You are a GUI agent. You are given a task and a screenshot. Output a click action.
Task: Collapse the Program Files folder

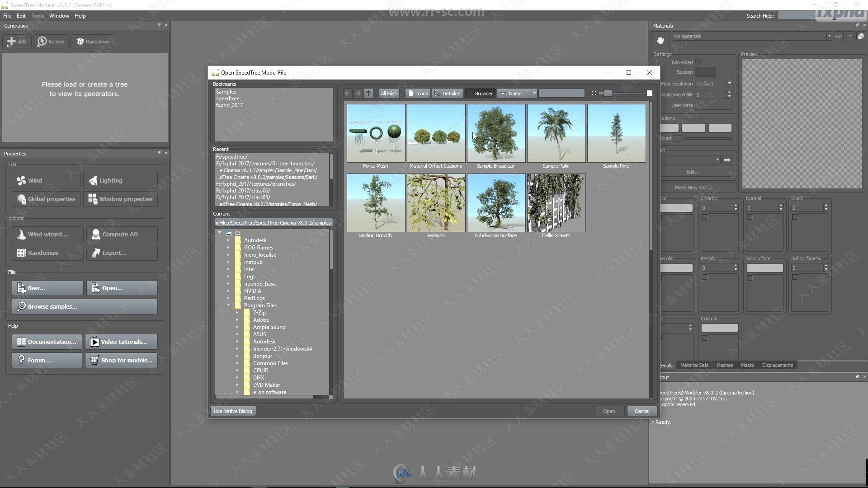point(228,305)
